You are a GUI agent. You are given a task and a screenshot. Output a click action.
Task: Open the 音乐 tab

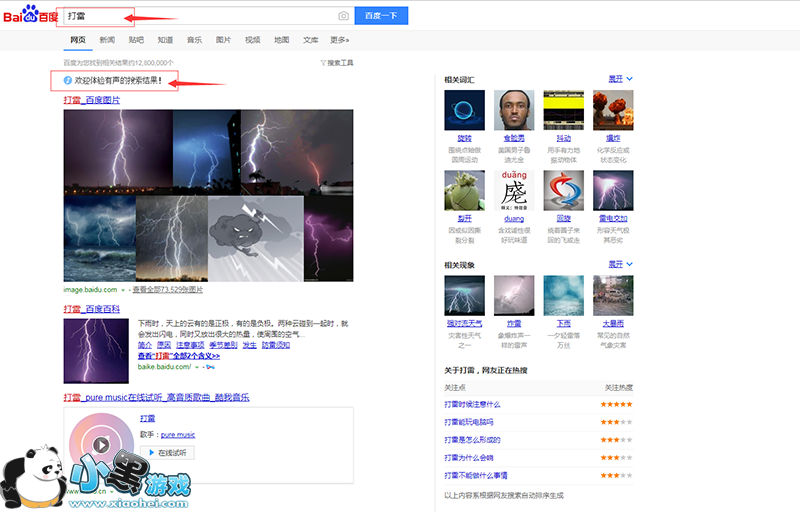(194, 40)
